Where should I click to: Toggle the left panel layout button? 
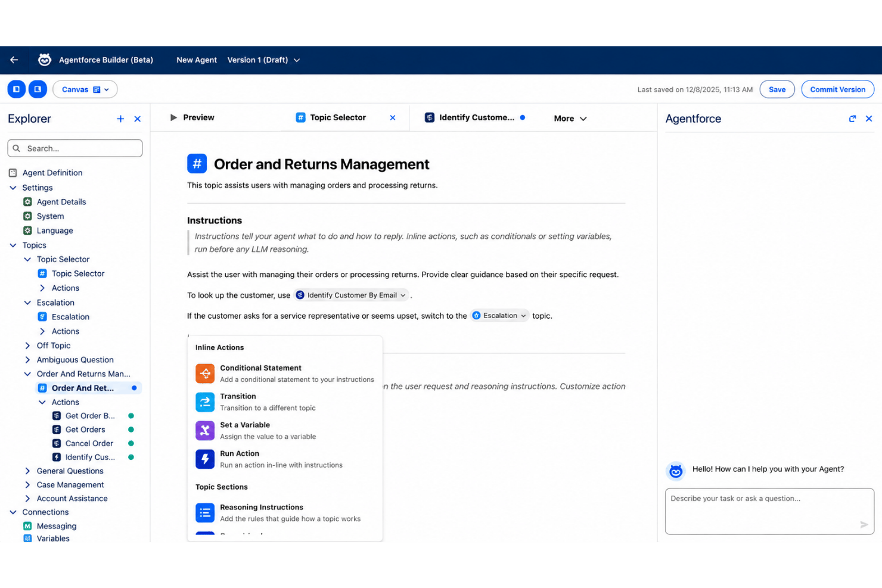[17, 89]
